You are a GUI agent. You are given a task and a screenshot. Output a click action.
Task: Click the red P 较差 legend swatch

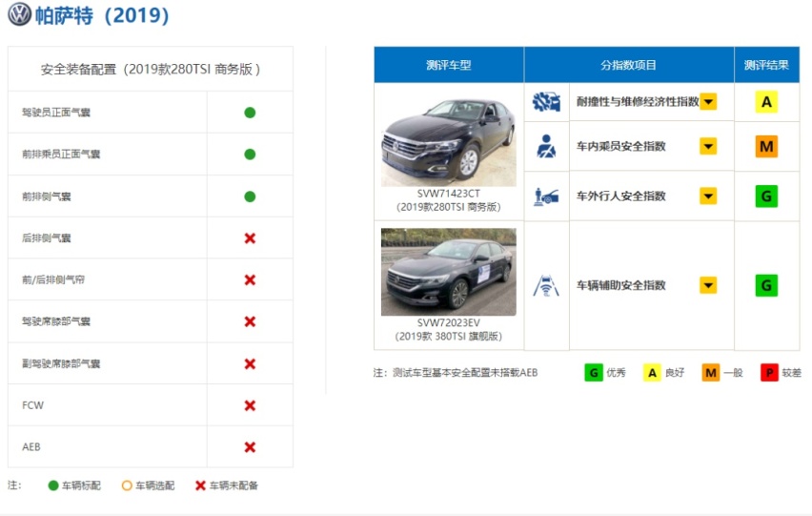click(x=769, y=373)
